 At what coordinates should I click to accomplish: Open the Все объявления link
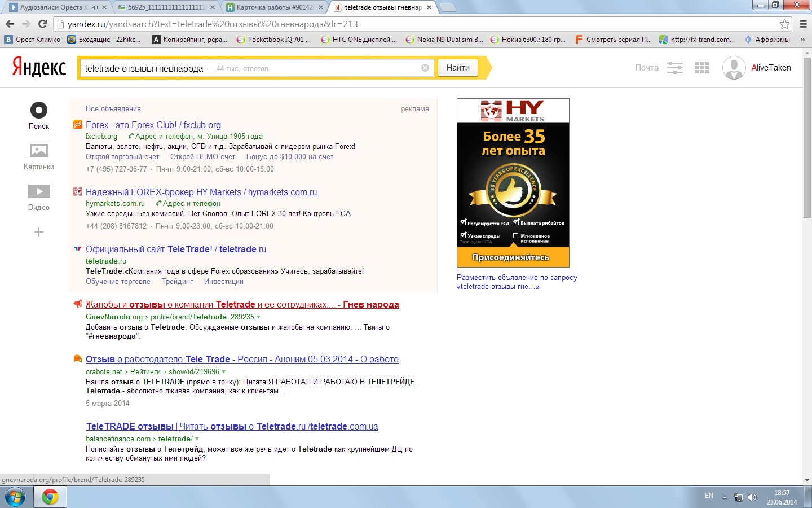[113, 109]
